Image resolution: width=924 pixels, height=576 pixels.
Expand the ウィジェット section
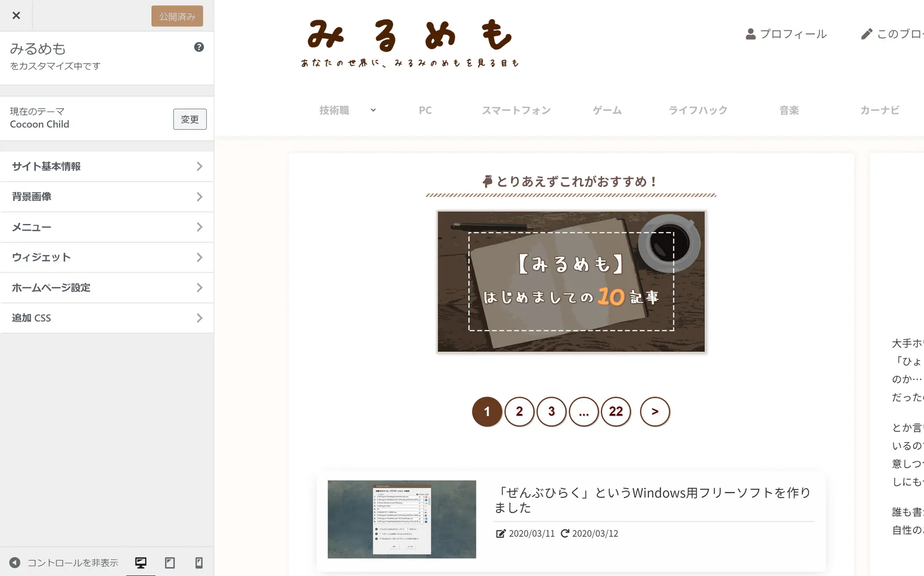tap(107, 257)
